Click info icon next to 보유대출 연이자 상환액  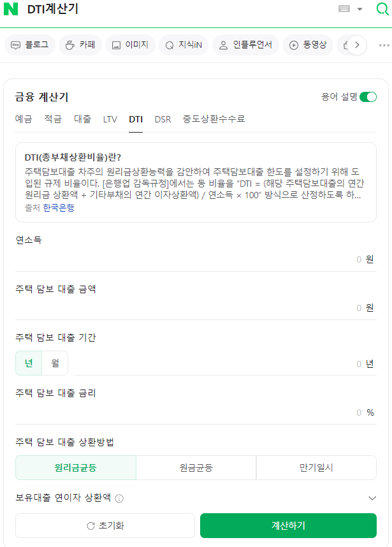(119, 499)
